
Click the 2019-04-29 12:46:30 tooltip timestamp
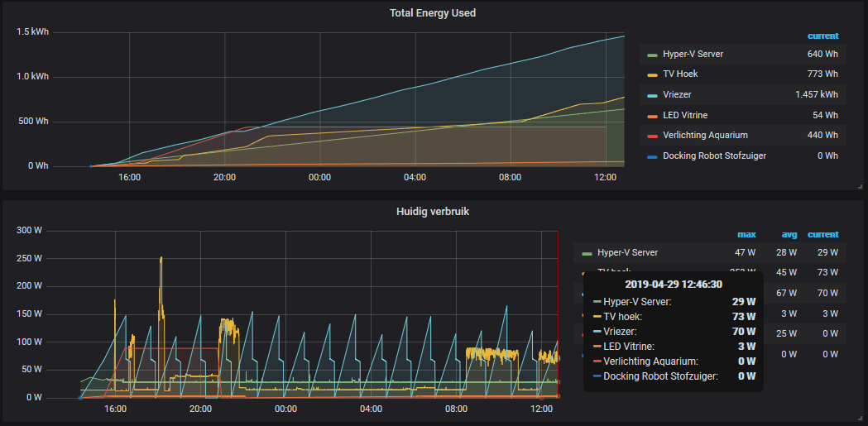pyautogui.click(x=674, y=285)
